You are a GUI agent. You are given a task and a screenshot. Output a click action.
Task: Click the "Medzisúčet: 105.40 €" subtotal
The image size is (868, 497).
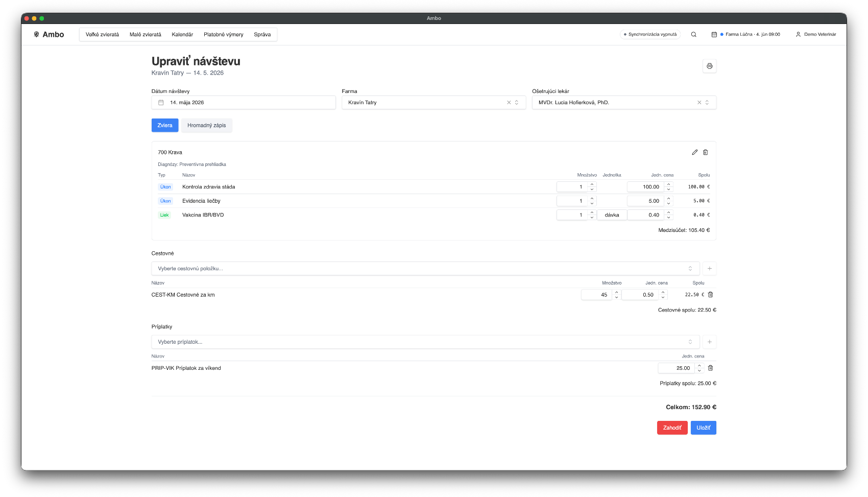(x=684, y=230)
